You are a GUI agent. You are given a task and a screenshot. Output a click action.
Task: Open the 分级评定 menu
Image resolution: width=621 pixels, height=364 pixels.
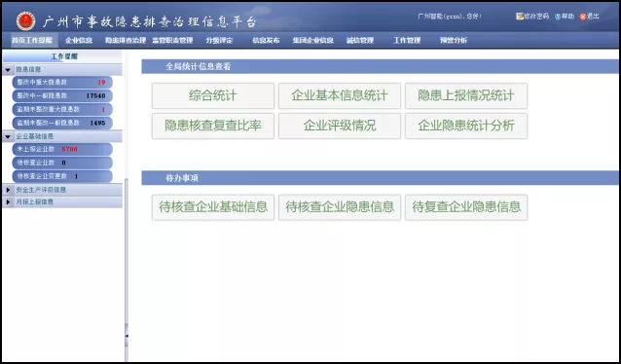click(219, 41)
